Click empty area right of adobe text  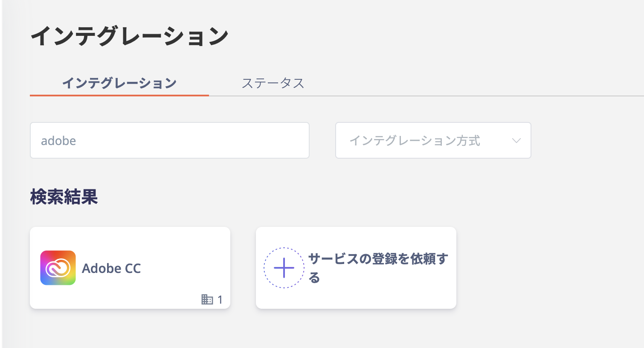click(x=192, y=141)
